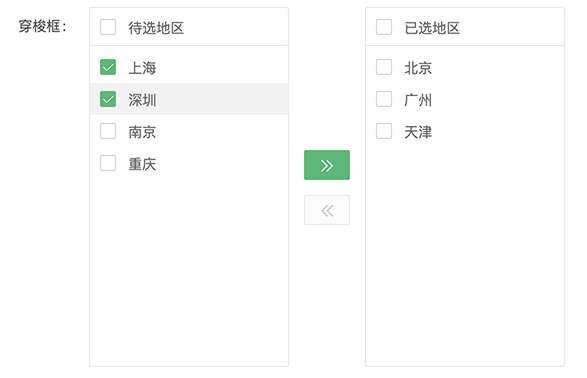Viewport: 587px width, 378px height.
Task: Click the gray move-left double arrow button
Action: [x=327, y=210]
